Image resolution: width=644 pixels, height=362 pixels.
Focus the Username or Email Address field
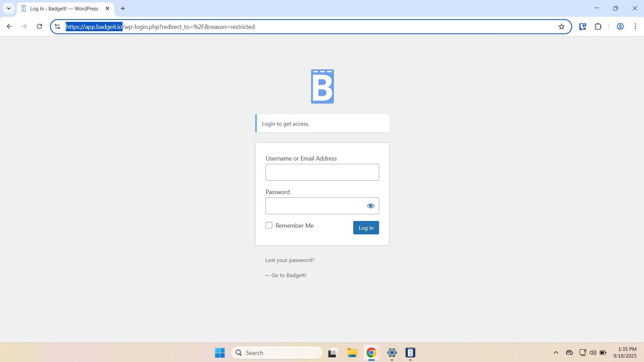322,172
